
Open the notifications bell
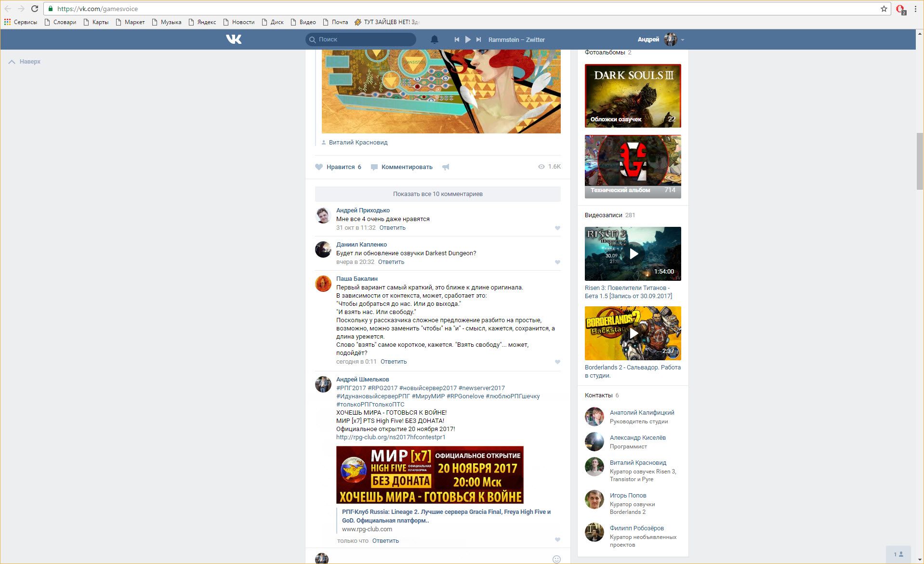pos(434,39)
